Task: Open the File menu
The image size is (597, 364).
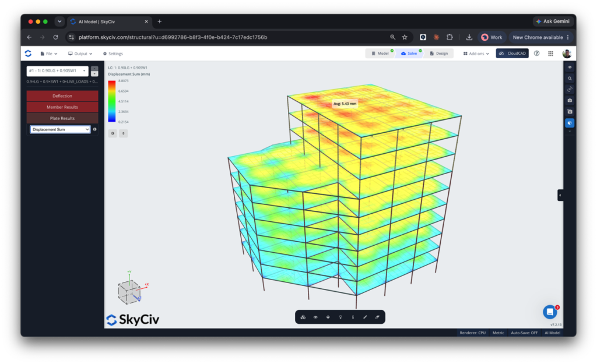Action: pyautogui.click(x=49, y=54)
